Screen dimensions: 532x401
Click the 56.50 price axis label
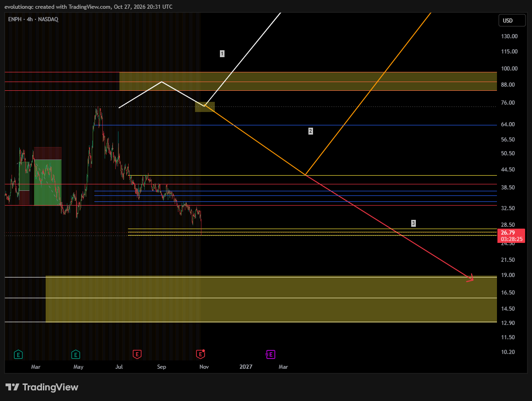point(508,140)
